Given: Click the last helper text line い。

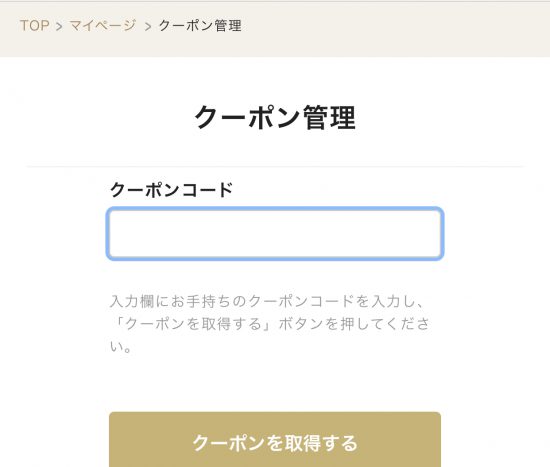Looking at the screenshot, I should 121,346.
